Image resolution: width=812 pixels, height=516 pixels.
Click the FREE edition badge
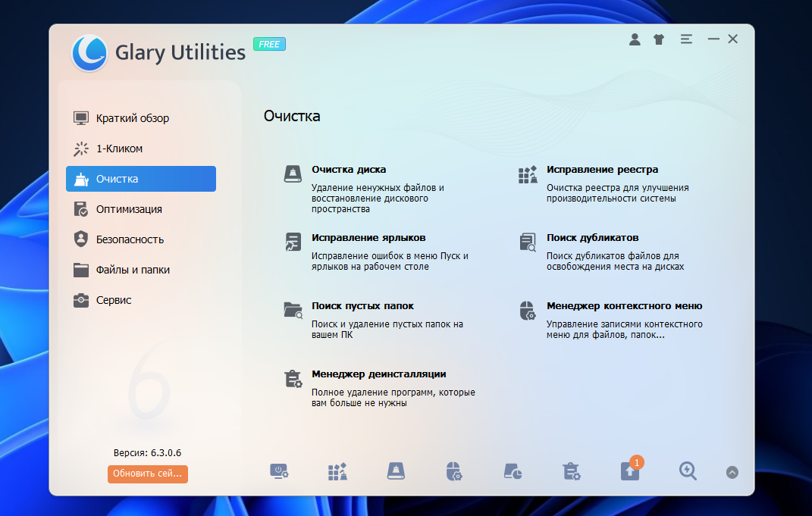click(269, 45)
